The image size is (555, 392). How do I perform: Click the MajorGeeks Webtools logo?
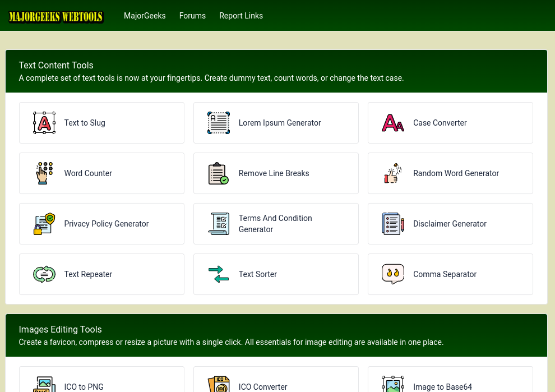click(x=56, y=16)
